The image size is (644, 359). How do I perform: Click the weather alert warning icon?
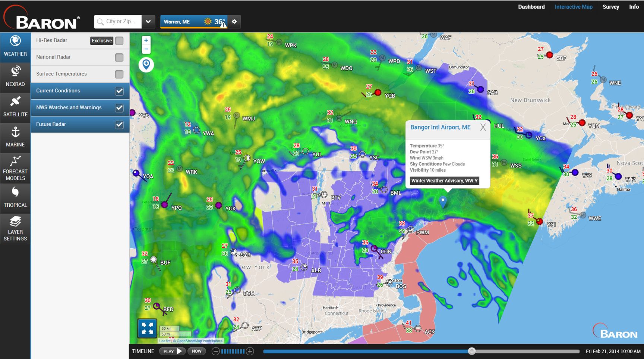(223, 25)
